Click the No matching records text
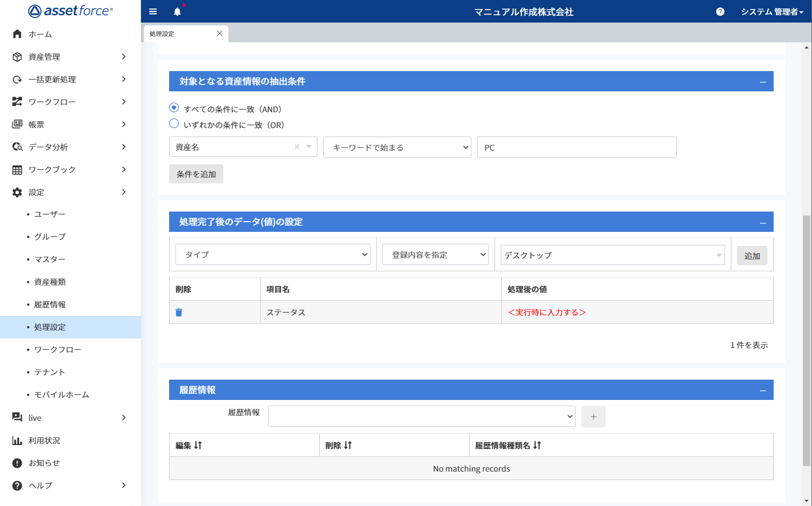This screenshot has width=812, height=506. (x=471, y=468)
